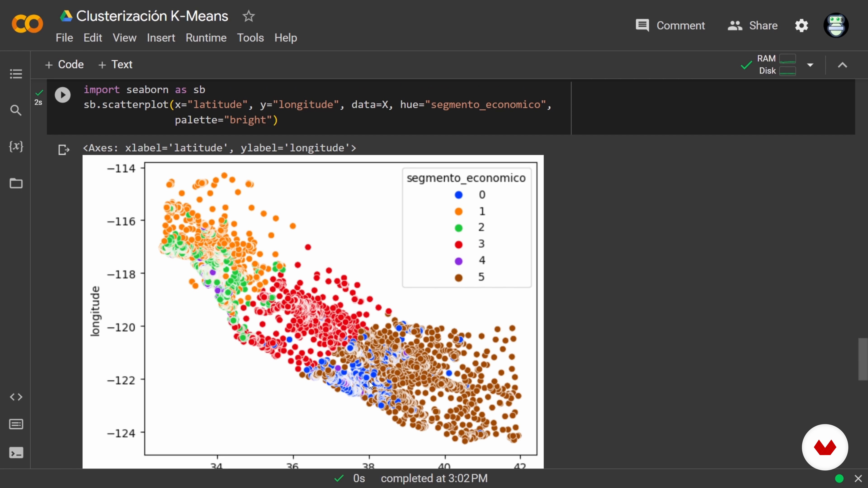Open the Help menu
Image resolution: width=868 pixels, height=488 pixels.
(285, 38)
